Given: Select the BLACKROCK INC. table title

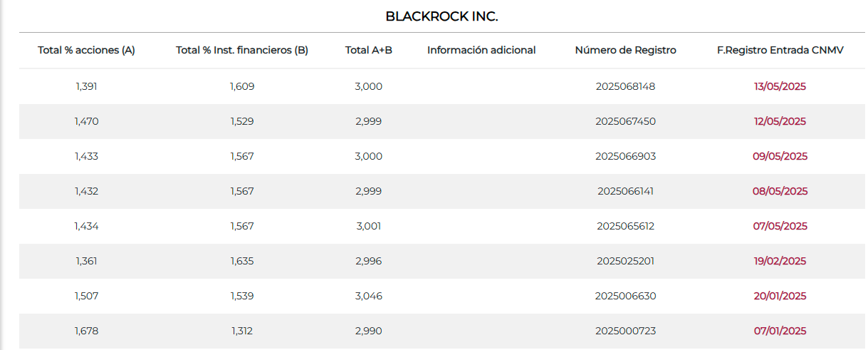Looking at the screenshot, I should [441, 16].
